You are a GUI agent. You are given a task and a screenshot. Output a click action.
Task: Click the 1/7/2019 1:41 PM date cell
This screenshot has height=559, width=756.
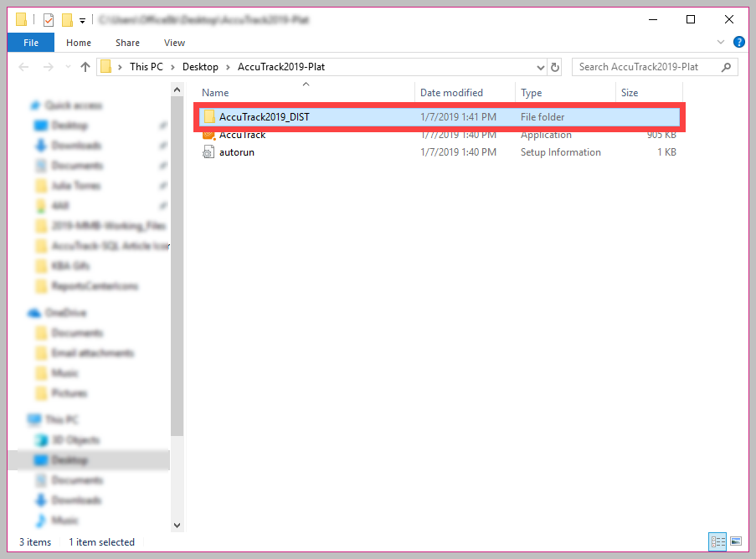[x=458, y=116]
